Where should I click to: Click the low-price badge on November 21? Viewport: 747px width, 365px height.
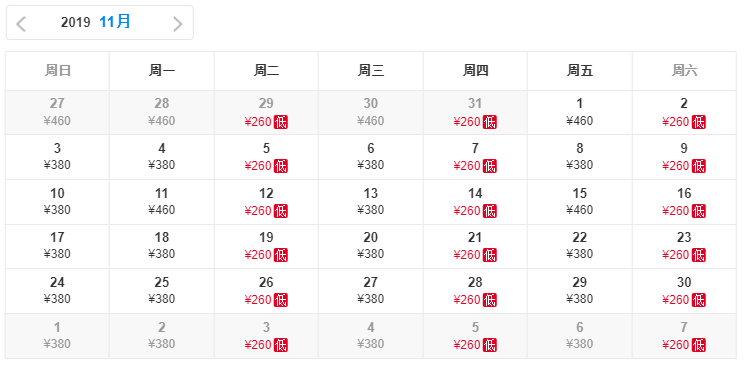click(x=490, y=255)
